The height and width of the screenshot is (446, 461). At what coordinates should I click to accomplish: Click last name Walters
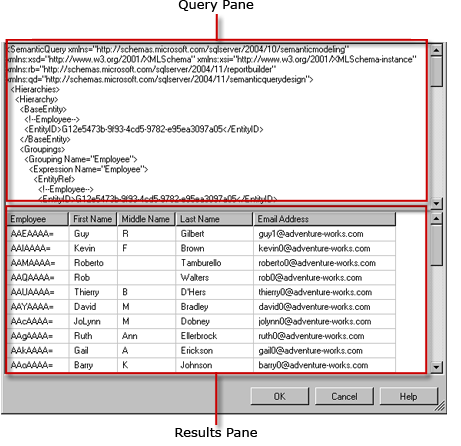pyautogui.click(x=195, y=278)
